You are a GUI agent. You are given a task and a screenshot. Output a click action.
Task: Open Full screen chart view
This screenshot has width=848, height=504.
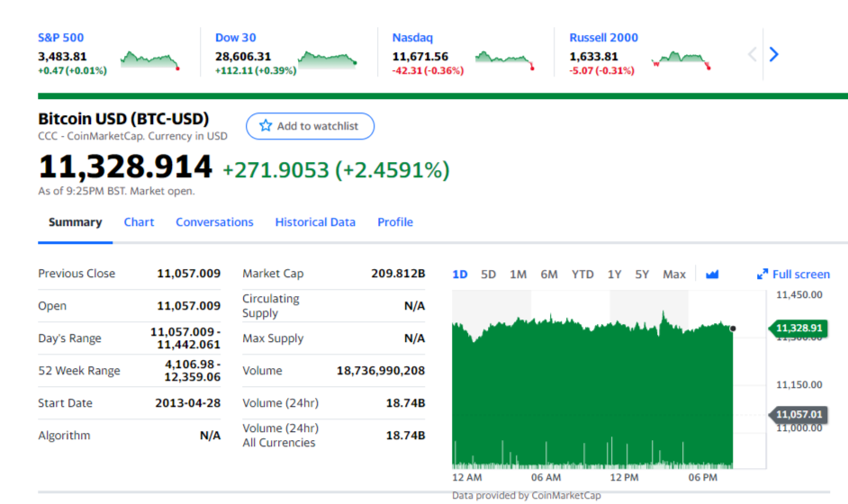pos(793,274)
